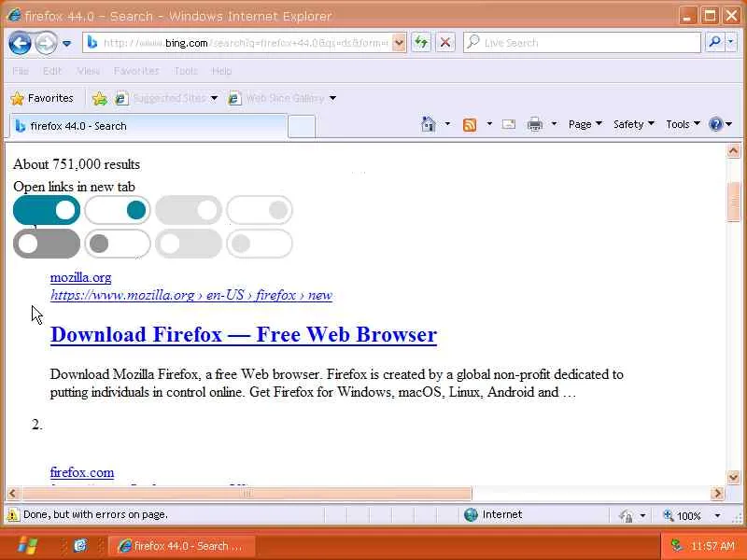Click the horizontal scrollbar right arrow
The image size is (747, 560).
click(x=717, y=494)
